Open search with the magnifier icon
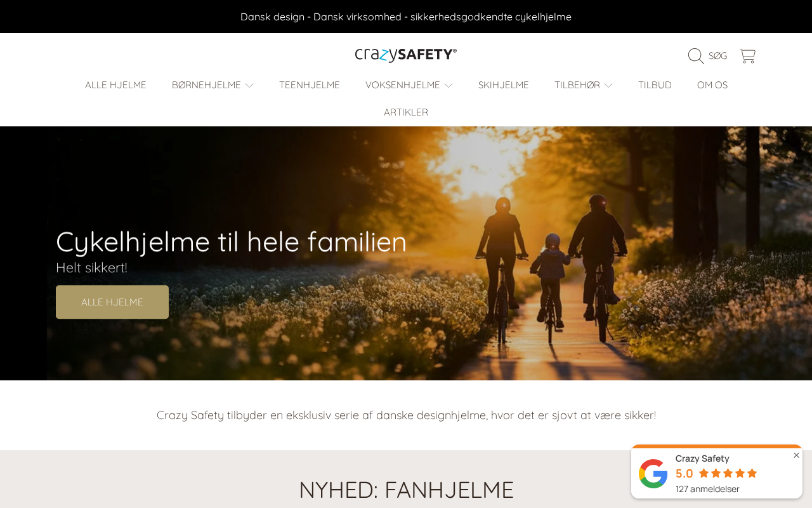Screen dimensions: 812x508 click(696, 56)
